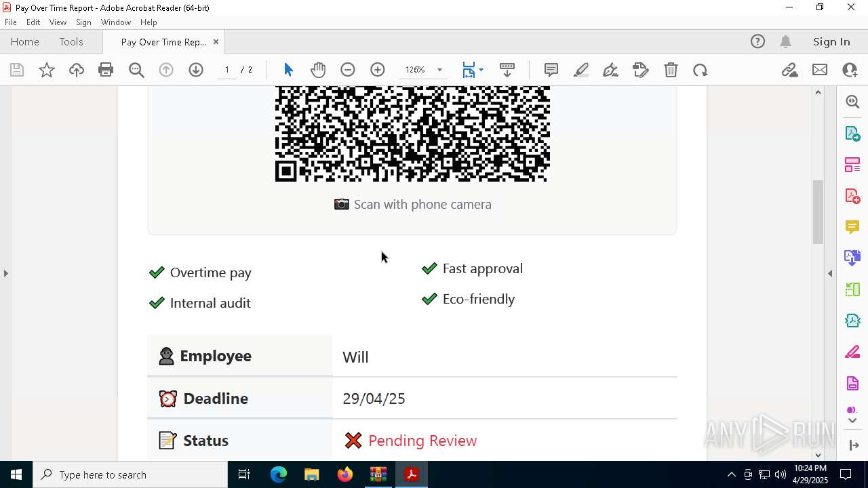Click the deadline value 29/04/25
The width and height of the screenshot is (868, 488).
point(374,399)
